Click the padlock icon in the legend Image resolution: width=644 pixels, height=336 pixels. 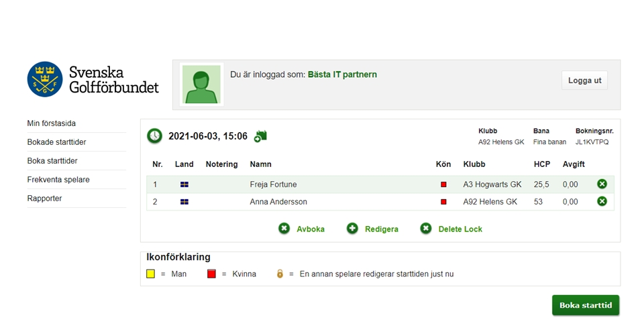pyautogui.click(x=280, y=274)
